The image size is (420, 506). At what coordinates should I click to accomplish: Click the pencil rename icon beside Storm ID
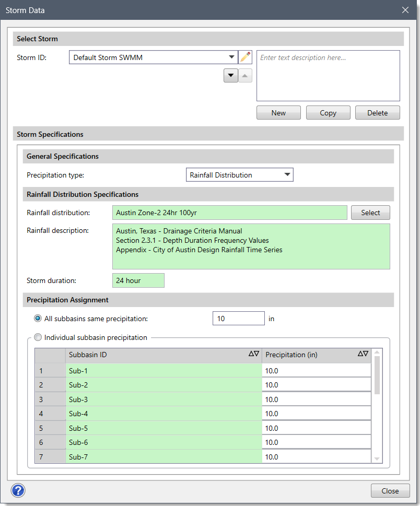(x=245, y=57)
